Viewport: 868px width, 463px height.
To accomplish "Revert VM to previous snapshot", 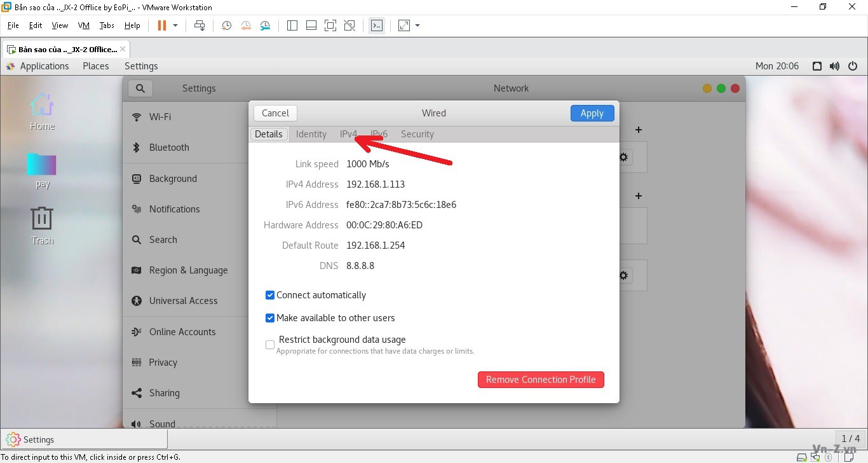I will [x=246, y=25].
